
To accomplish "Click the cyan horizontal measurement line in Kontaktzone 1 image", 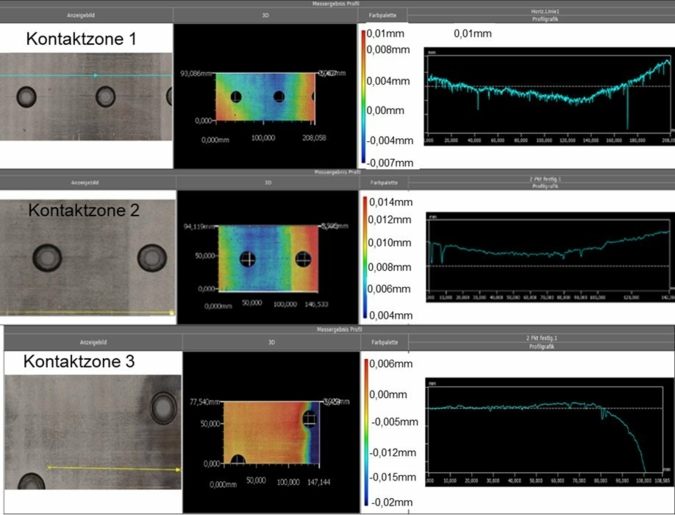I will coord(60,75).
